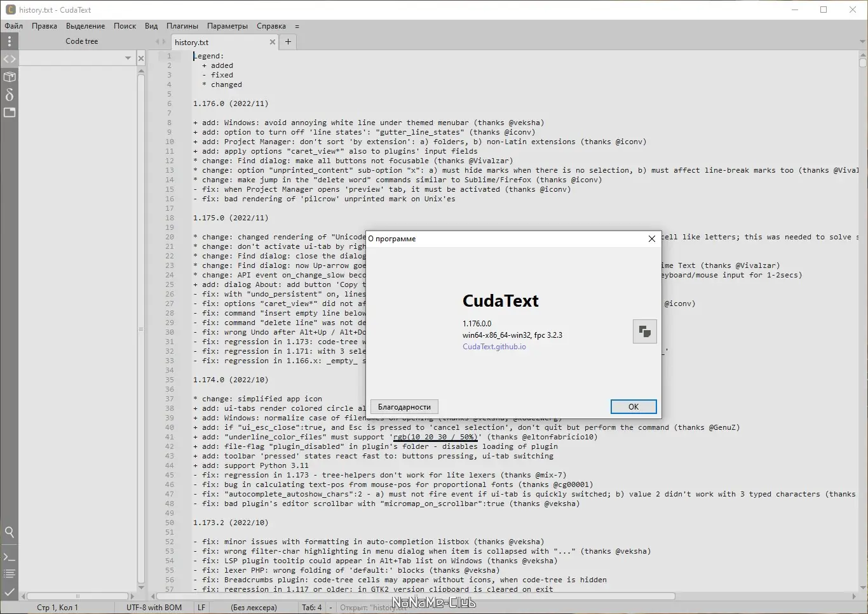Viewport: 868px width, 614px height.
Task: Open the Плагины menu
Action: pyautogui.click(x=182, y=26)
